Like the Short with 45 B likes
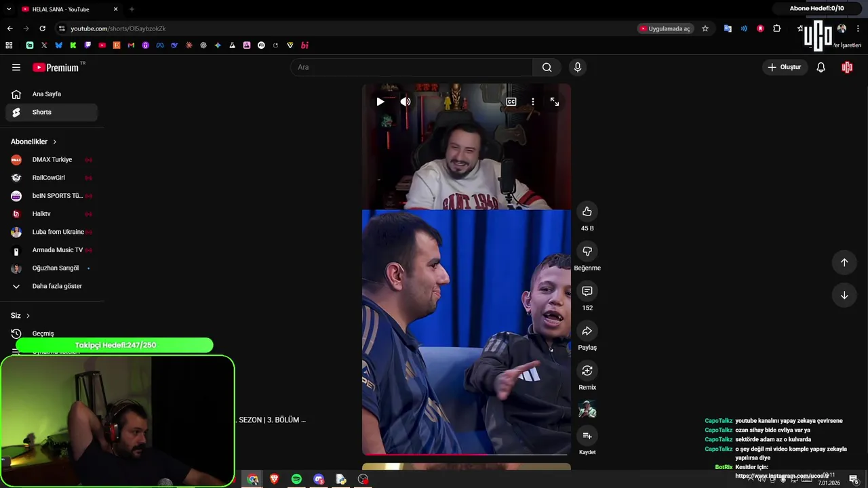Screen dimensions: 868x488 coord(587,211)
